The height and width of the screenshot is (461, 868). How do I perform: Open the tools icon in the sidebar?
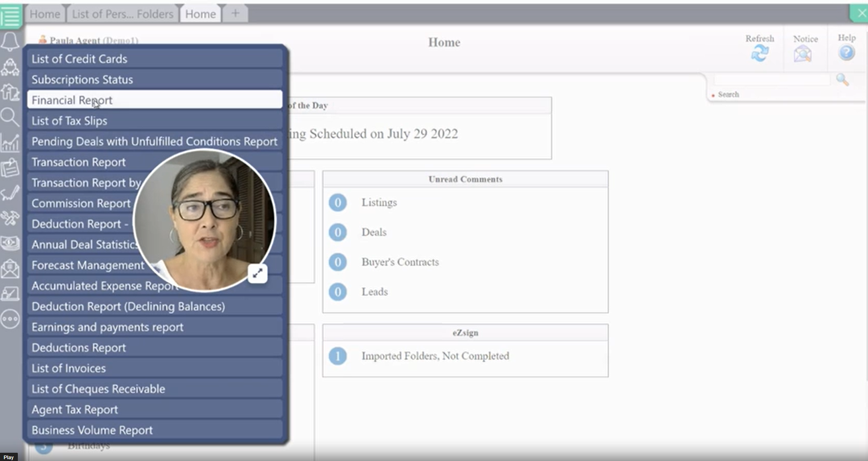coord(10,219)
